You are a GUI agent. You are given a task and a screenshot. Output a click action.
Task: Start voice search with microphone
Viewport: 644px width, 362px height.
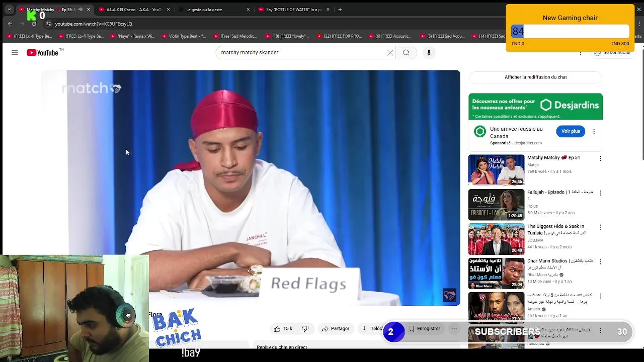click(429, 52)
